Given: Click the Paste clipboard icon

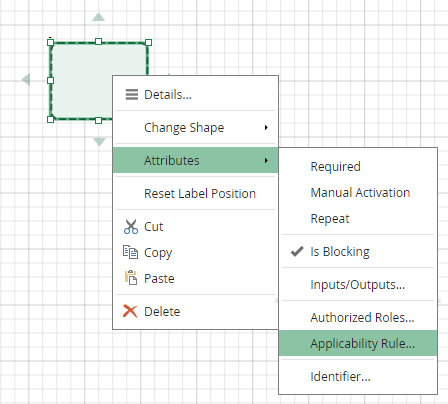Looking at the screenshot, I should tap(131, 277).
